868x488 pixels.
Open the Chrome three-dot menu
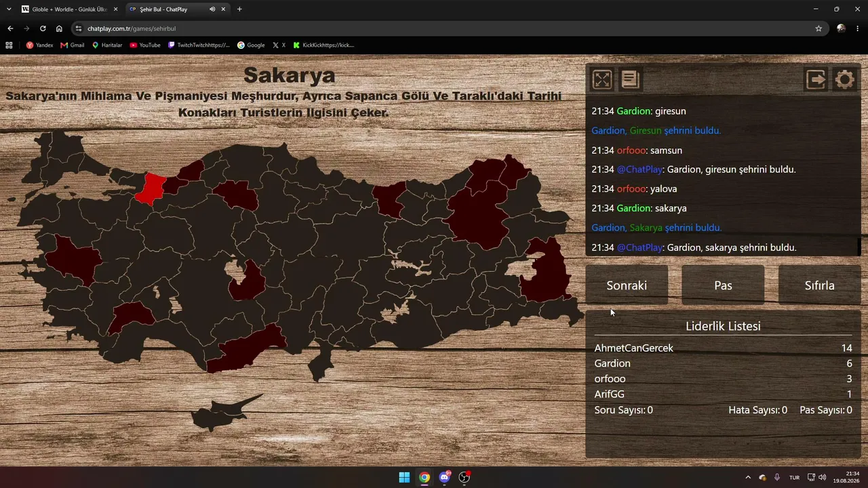tap(858, 28)
